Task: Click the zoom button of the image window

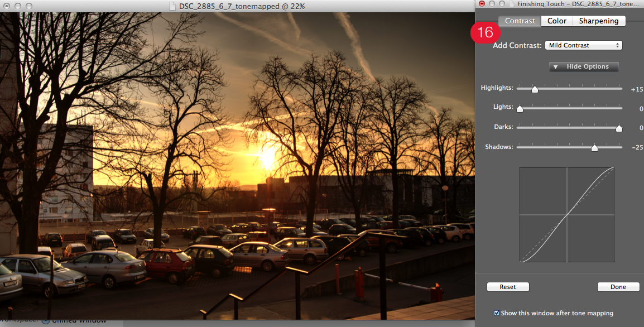Action: tap(28, 6)
